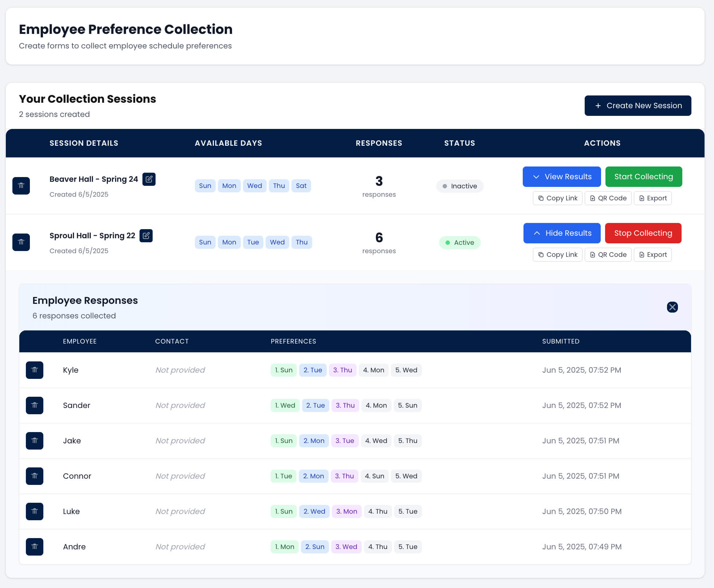Edit the Sproul Hall - Spring 22 name

point(146,236)
